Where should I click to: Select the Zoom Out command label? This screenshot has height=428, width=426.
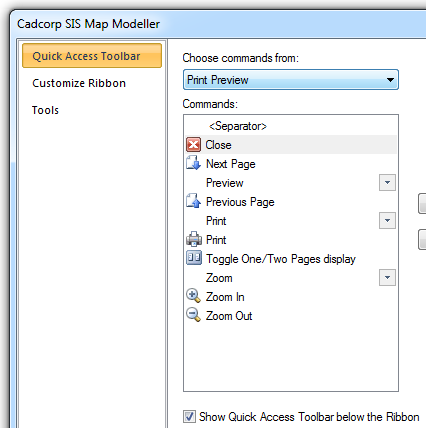click(x=229, y=316)
